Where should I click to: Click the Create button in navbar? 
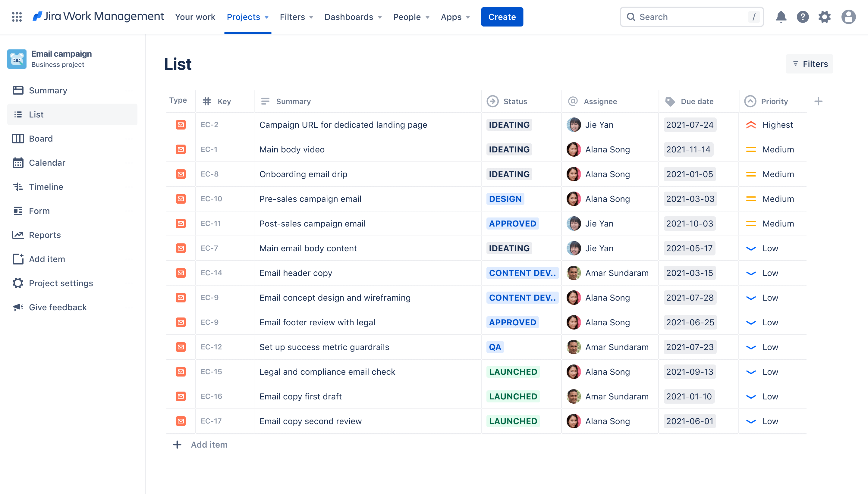pyautogui.click(x=502, y=16)
